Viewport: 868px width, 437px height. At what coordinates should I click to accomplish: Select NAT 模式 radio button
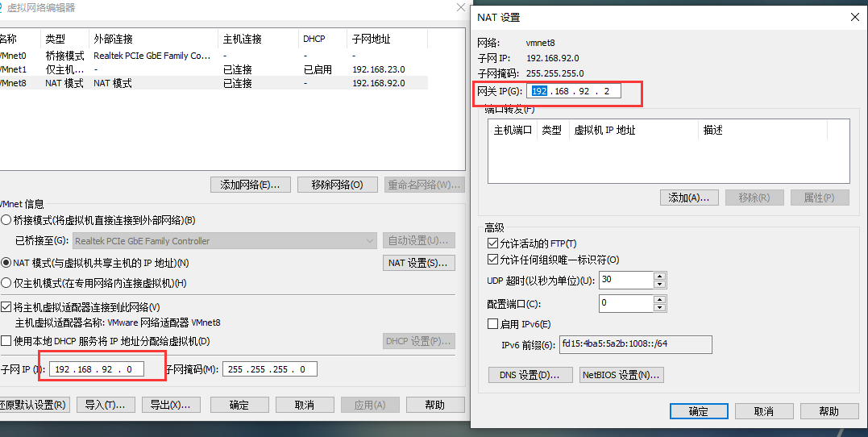tap(6, 263)
